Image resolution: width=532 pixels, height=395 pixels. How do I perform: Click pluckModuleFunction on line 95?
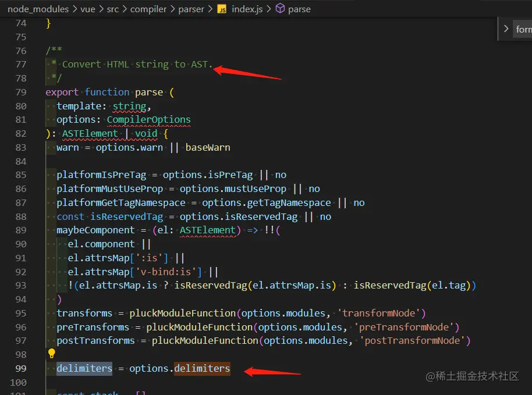click(182, 314)
